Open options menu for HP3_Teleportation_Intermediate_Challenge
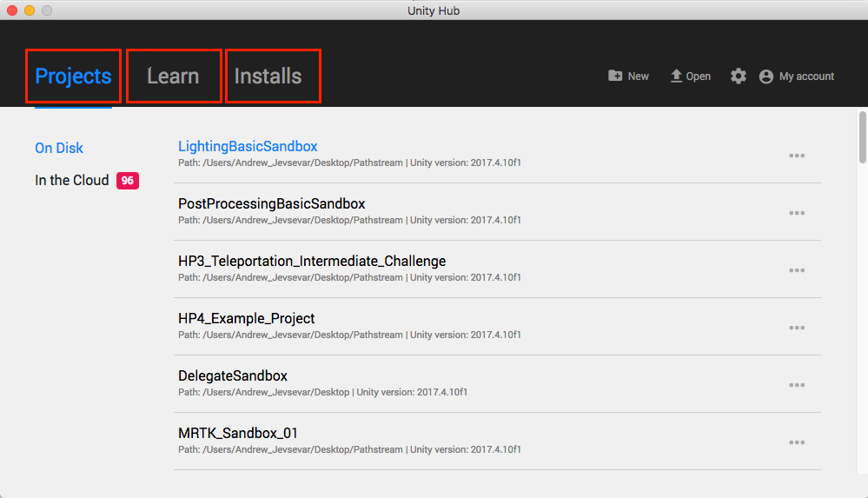Image resolution: width=868 pixels, height=498 pixels. (797, 270)
